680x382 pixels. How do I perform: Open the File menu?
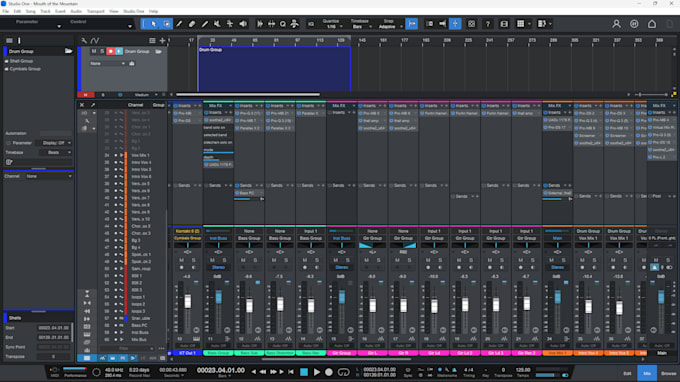click(5, 11)
